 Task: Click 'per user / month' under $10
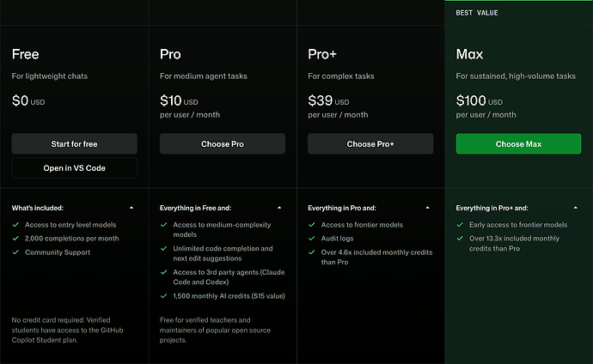(190, 115)
